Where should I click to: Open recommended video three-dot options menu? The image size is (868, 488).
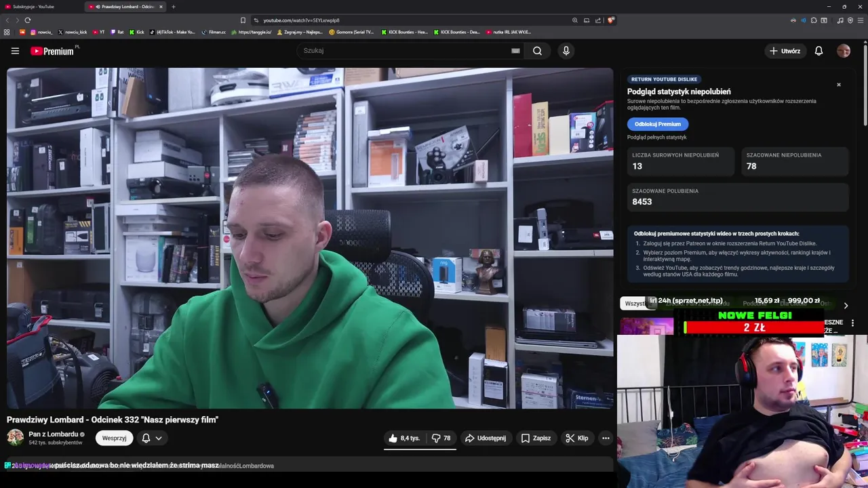(852, 323)
